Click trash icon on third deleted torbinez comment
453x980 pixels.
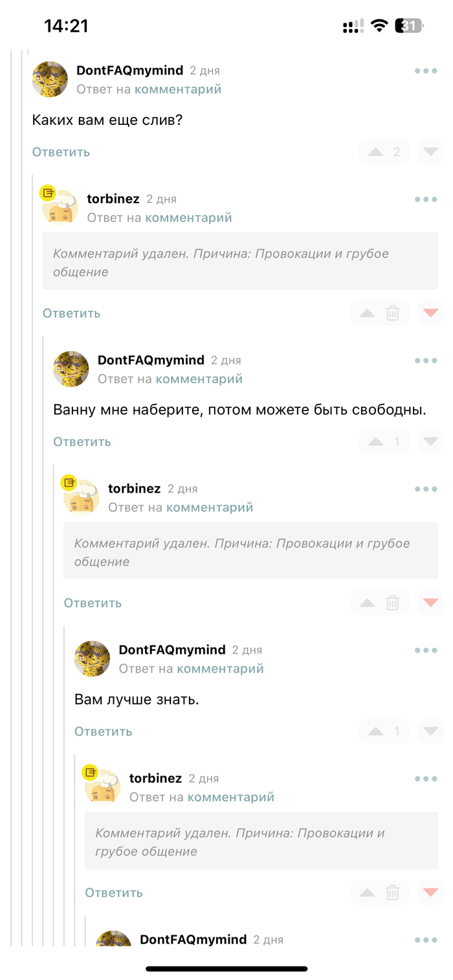[x=393, y=893]
